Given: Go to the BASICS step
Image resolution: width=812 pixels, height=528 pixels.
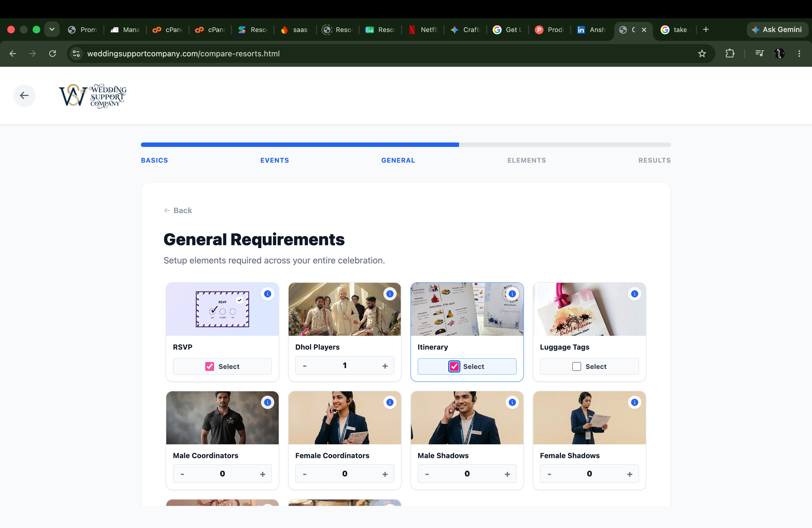Looking at the screenshot, I should pyautogui.click(x=155, y=160).
